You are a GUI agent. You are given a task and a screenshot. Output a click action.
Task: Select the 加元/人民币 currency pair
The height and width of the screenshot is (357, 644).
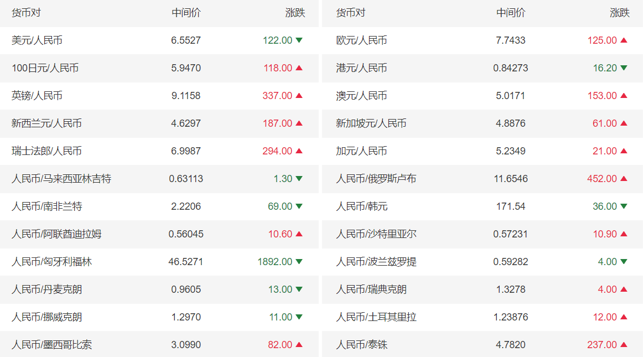point(361,151)
